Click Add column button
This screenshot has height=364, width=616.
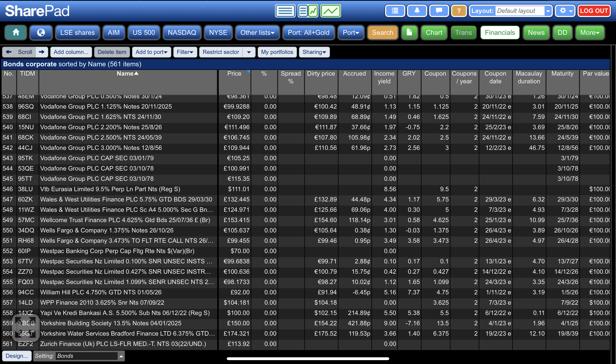71,52
